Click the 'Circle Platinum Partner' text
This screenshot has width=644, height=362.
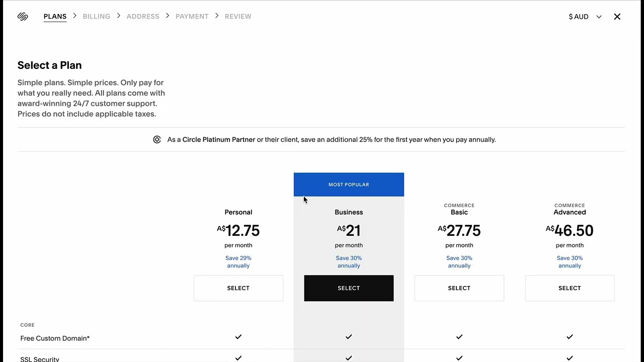coord(219,140)
